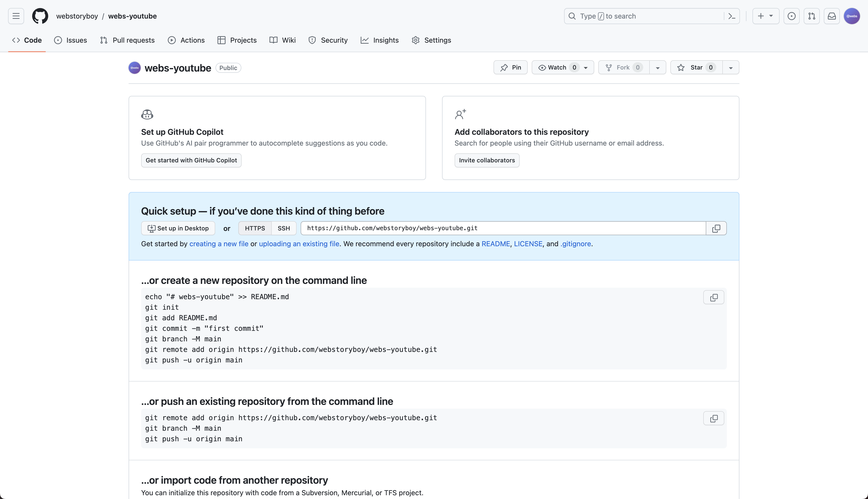This screenshot has height=499, width=868.
Task: Expand the Fork options dropdown arrow
Action: [658, 68]
